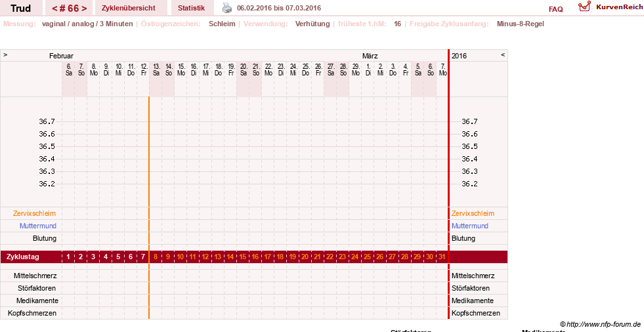Screen dimensions: 644x332
Task: Click the März month header
Action: 370,56
